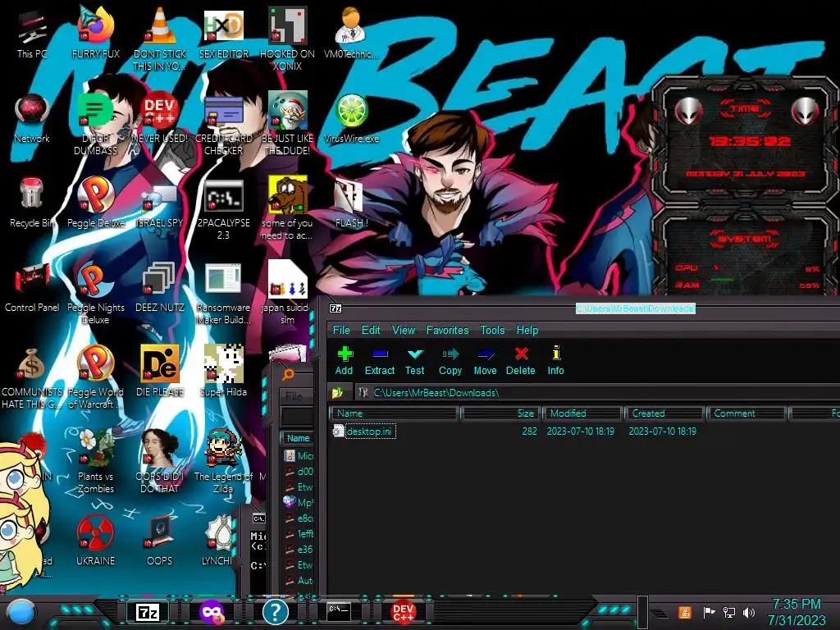This screenshot has height=630, width=840.
Task: Click the Plants vs Zombies icon
Action: tap(96, 461)
